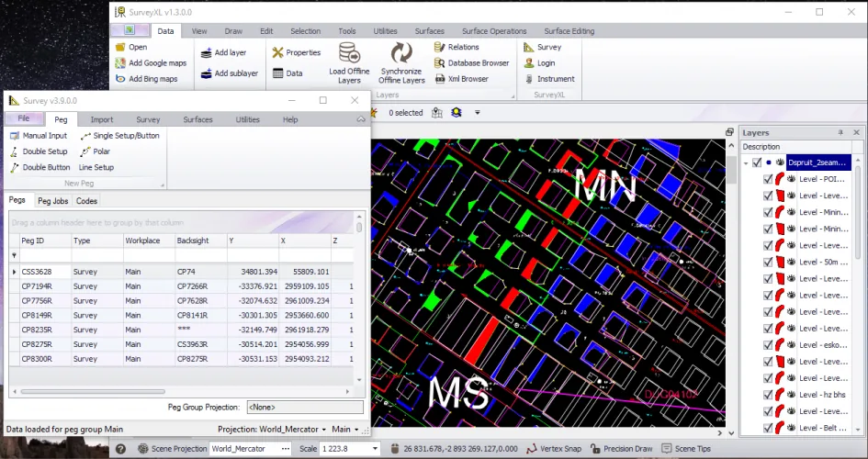The width and height of the screenshot is (868, 459).
Task: Open the Import tab in Survey window
Action: click(102, 119)
